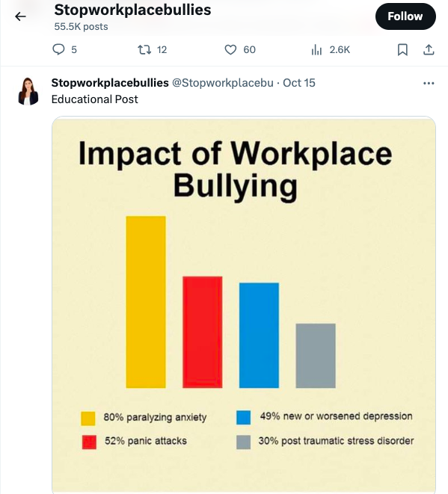448x494 pixels.
Task: Click the reply speech bubble icon
Action: (x=58, y=49)
